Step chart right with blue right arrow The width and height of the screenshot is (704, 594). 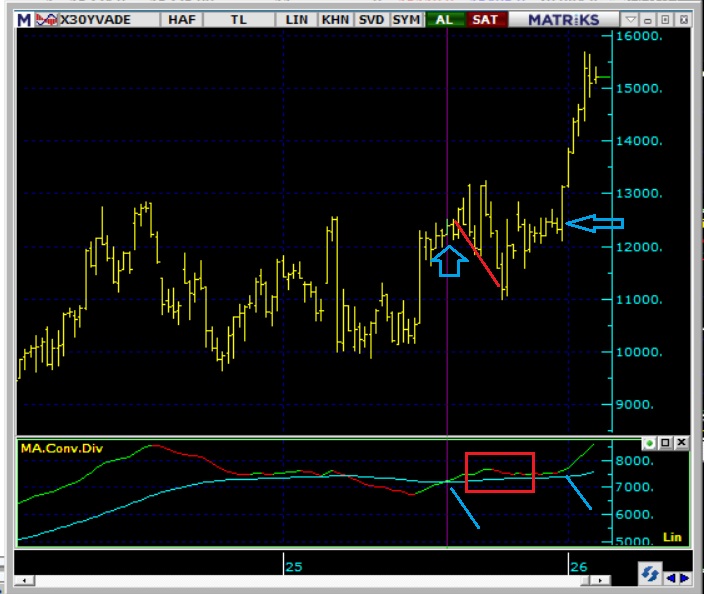[x=685, y=577]
